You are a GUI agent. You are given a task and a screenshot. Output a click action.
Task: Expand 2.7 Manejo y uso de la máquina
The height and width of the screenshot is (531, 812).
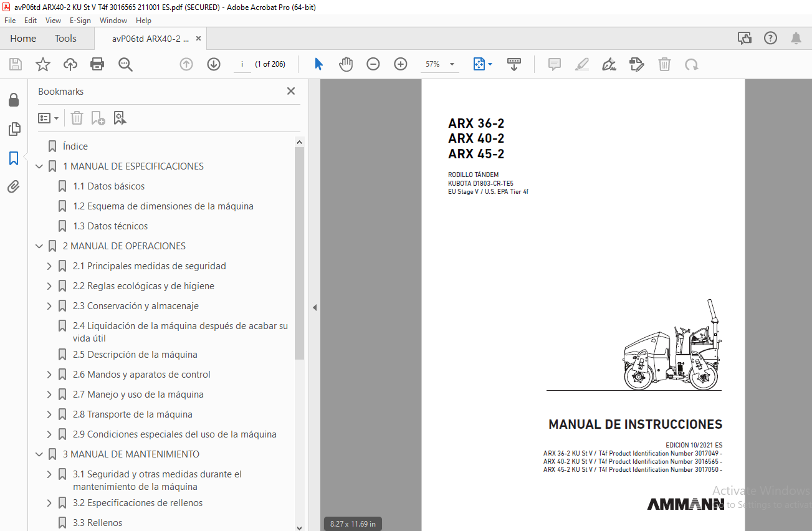[x=49, y=395]
